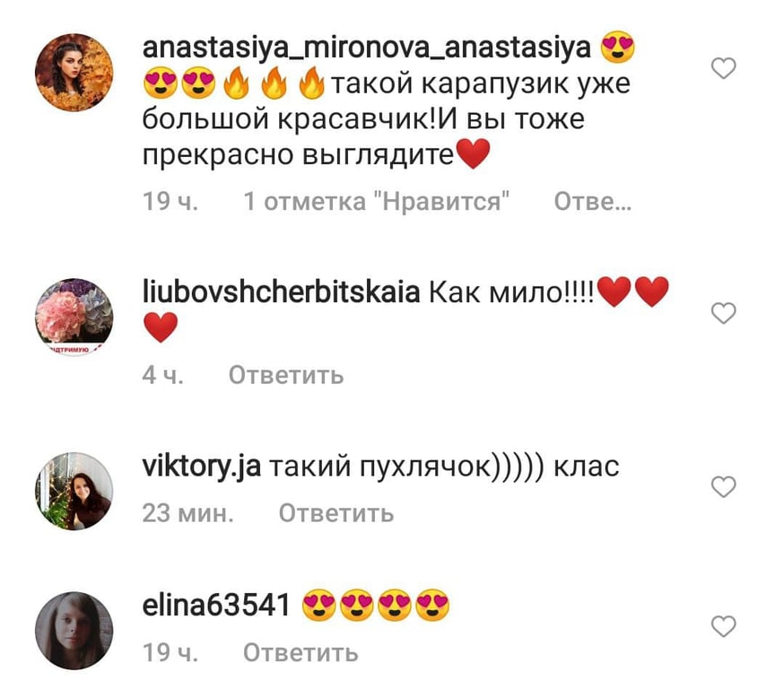View who liked: 1 отметка "Нравится"

376,202
